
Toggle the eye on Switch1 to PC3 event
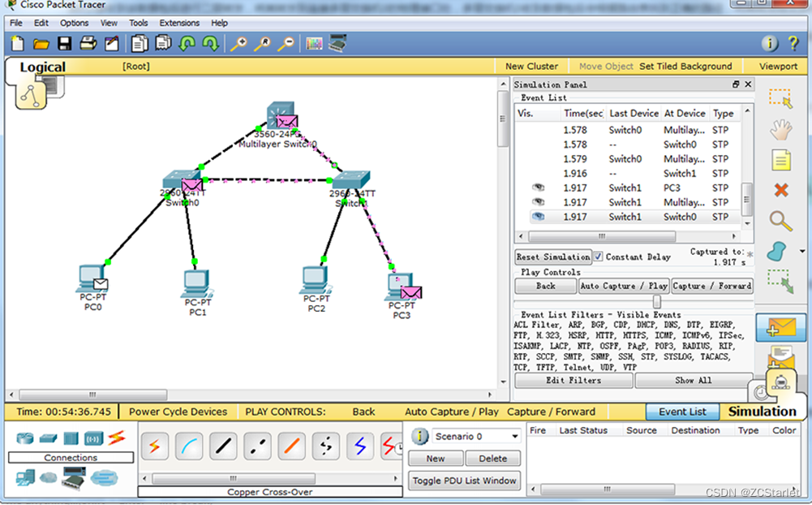[539, 188]
